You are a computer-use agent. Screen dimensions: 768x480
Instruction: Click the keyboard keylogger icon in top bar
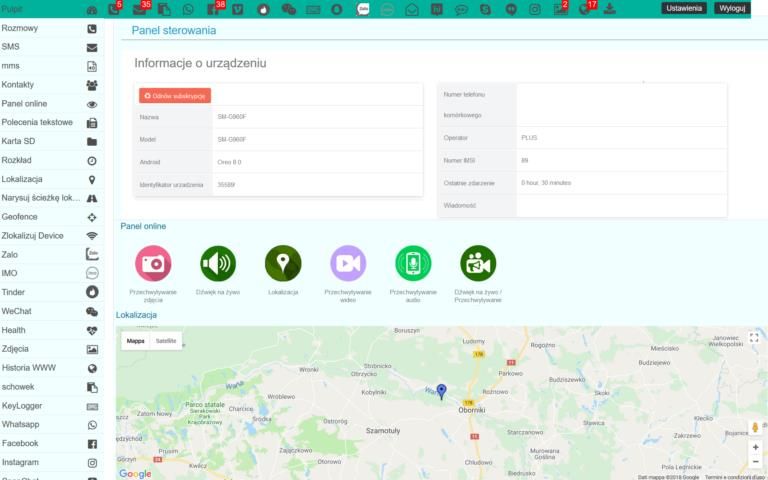(313, 9)
